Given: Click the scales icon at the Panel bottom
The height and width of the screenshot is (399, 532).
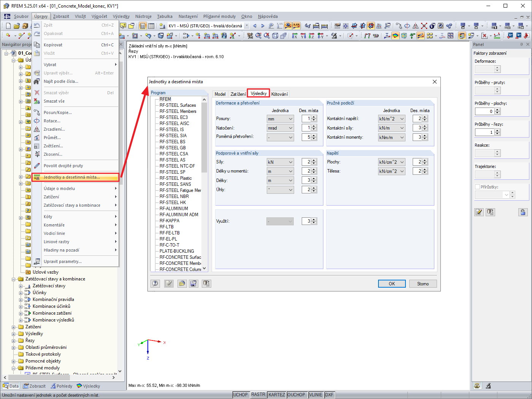Looking at the screenshot, I should (x=477, y=386).
